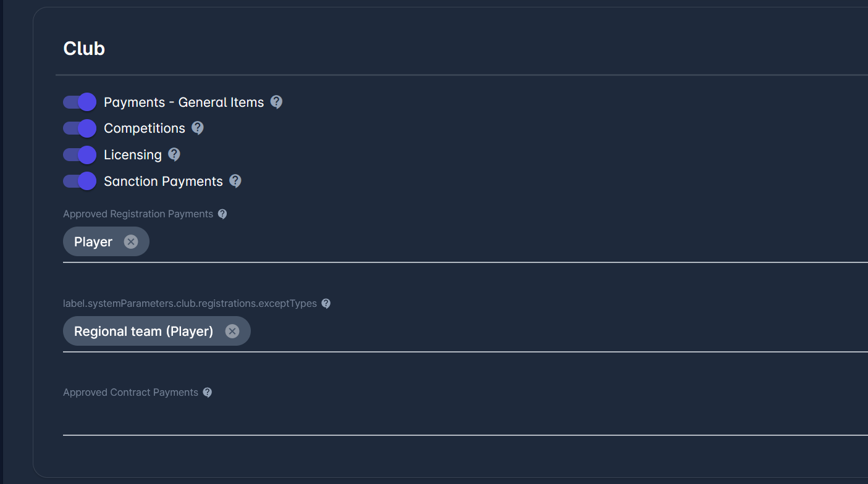Image resolution: width=868 pixels, height=484 pixels.
Task: Toggle Licensing off
Action: (79, 155)
